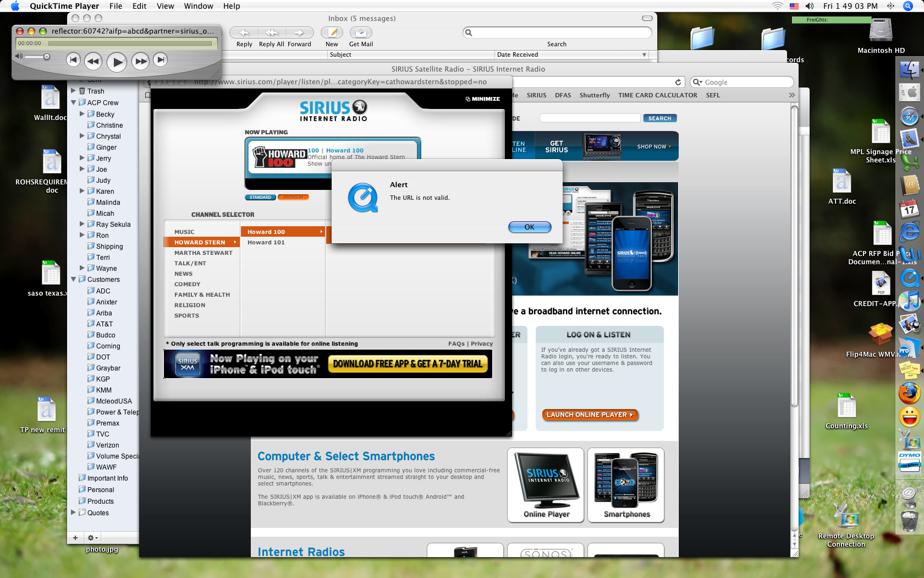The image size is (924, 578).
Task: Dismiss the alert with OK
Action: (530, 227)
